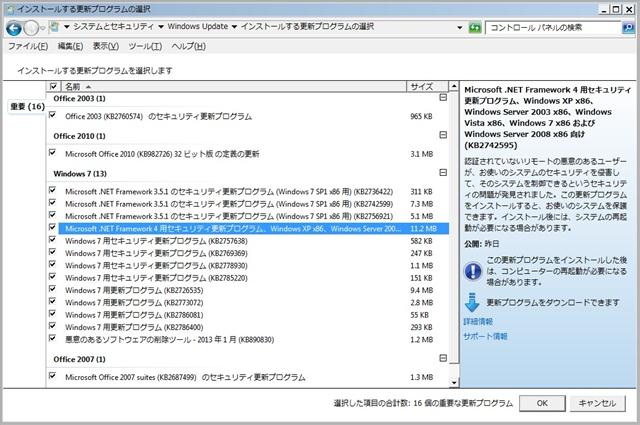Go to システムとセキュリティ in breadcrumb
This screenshot has height=425, width=640.
pyautogui.click(x=113, y=27)
